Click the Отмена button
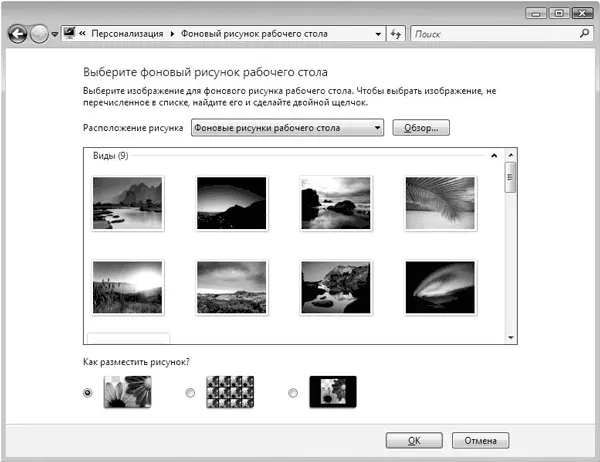Screen dimensions: 600x462 tap(481, 441)
